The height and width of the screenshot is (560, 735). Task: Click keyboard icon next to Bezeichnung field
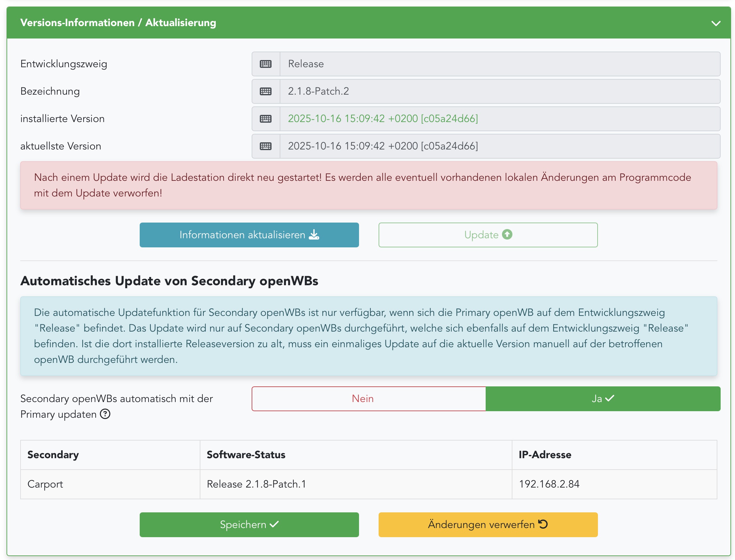(265, 91)
